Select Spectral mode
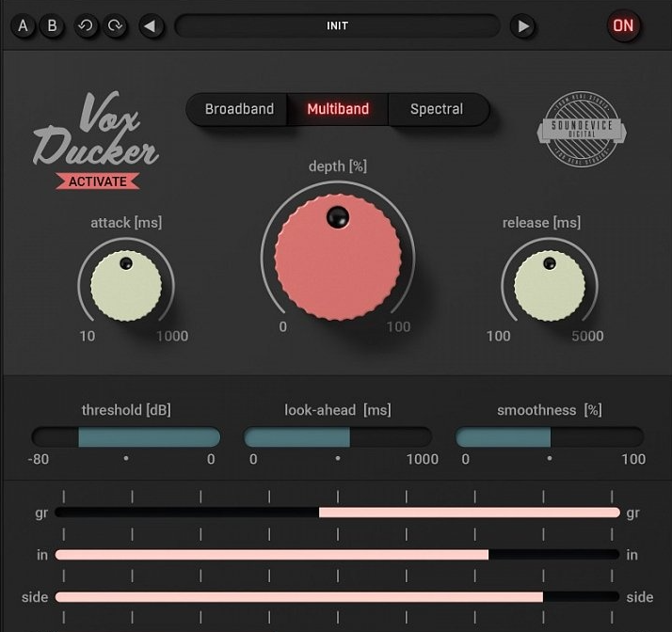 (438, 109)
